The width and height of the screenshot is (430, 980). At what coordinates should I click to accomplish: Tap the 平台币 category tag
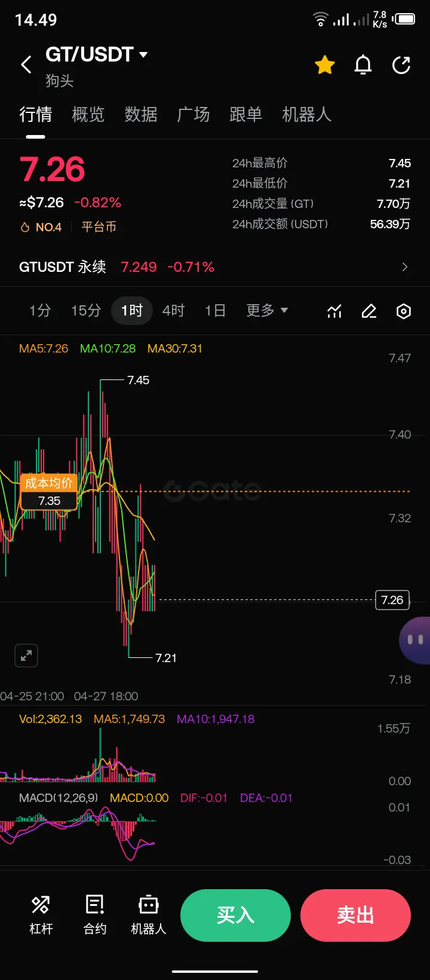click(99, 227)
